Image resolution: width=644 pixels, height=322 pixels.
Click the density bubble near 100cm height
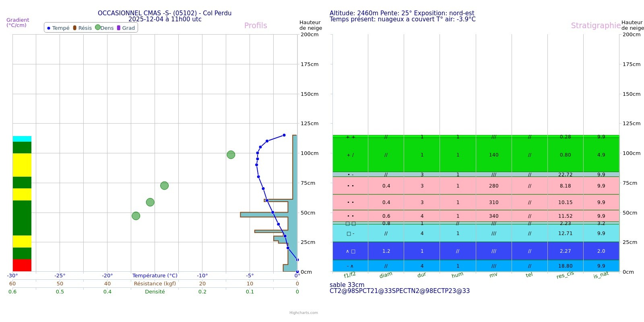coord(231,155)
